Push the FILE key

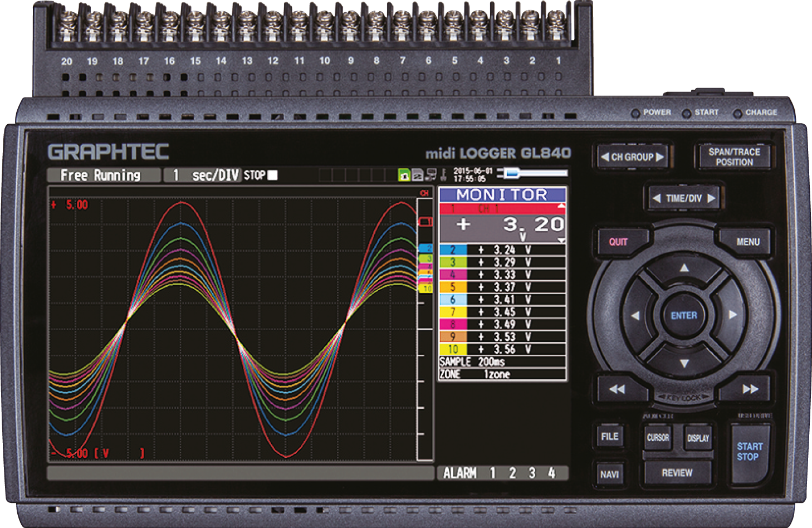click(x=609, y=437)
